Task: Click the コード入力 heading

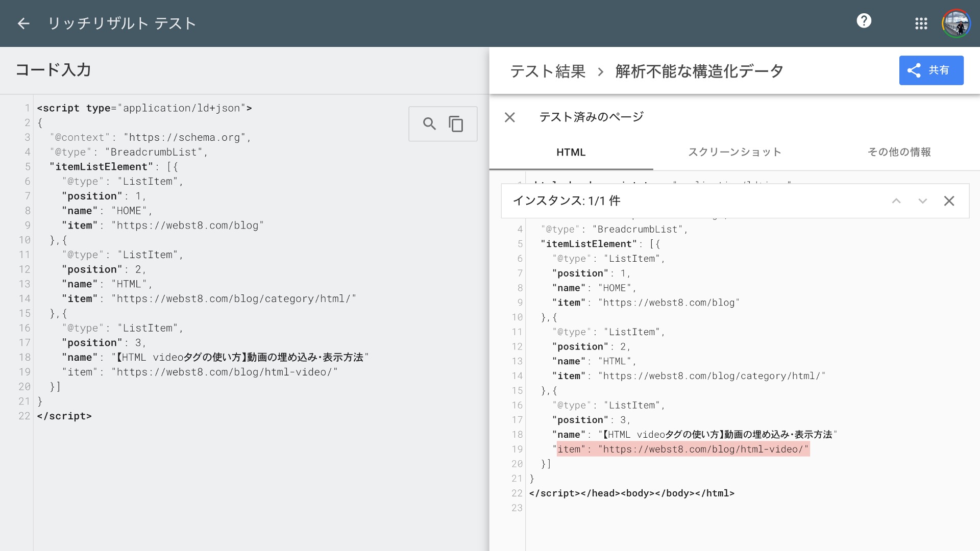Action: [53, 70]
